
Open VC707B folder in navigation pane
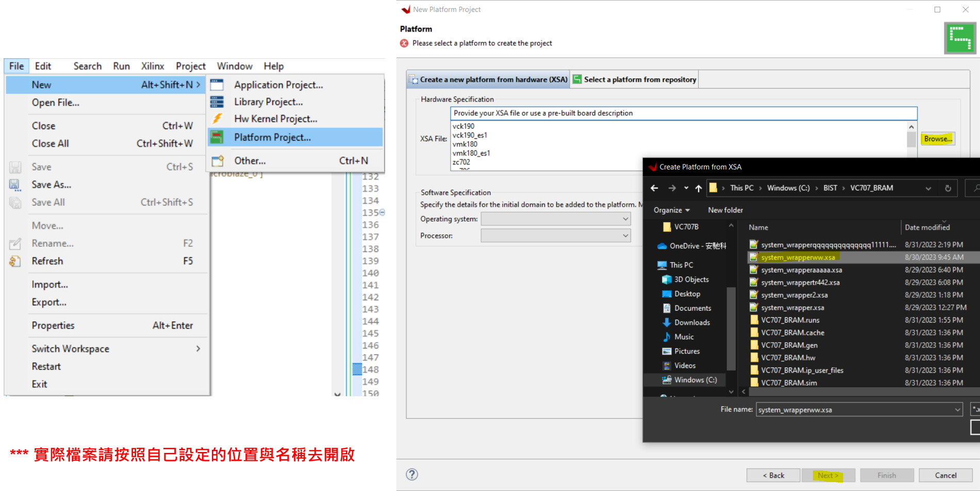coord(680,227)
